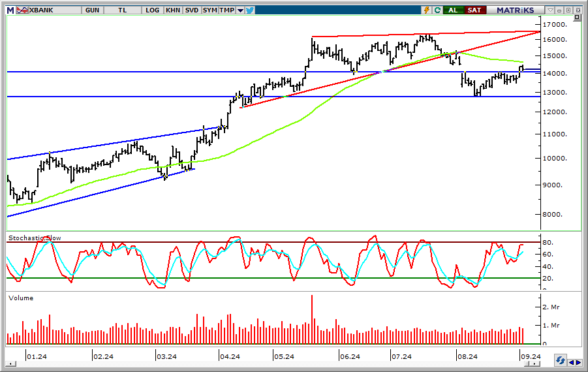The width and height of the screenshot is (588, 372).
Task: Click the Twitter bird icon
Action: (x=250, y=10)
